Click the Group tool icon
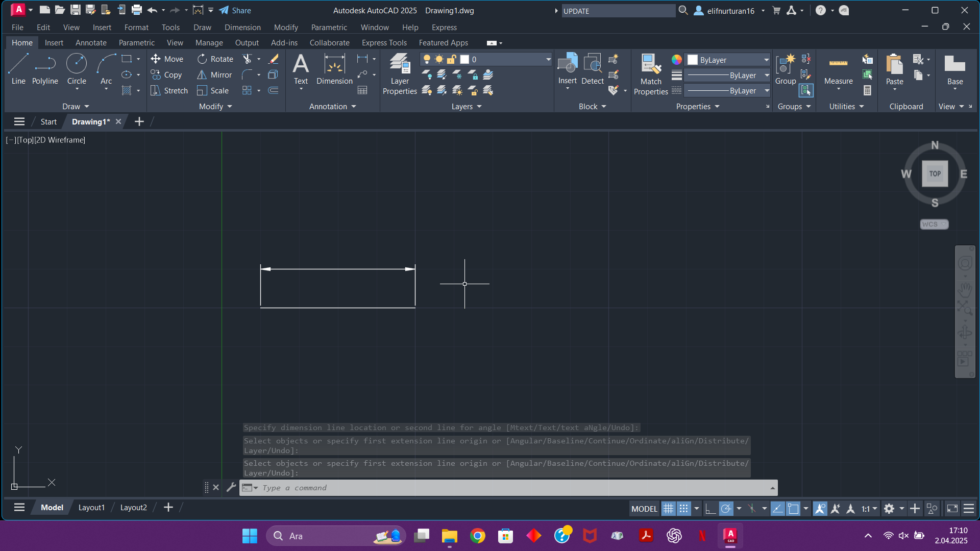Viewport: 980px width, 551px height. click(785, 69)
